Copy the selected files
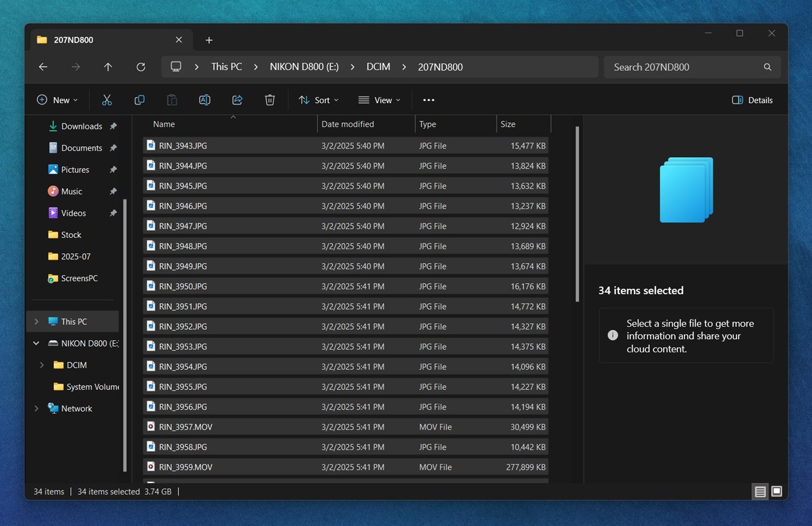Screen dimensions: 812x526 pos(139,99)
